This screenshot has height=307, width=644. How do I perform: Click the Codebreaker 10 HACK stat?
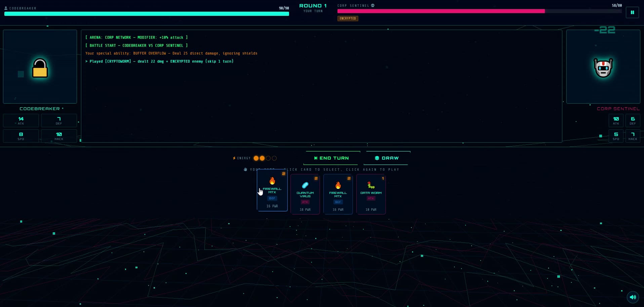click(x=59, y=136)
